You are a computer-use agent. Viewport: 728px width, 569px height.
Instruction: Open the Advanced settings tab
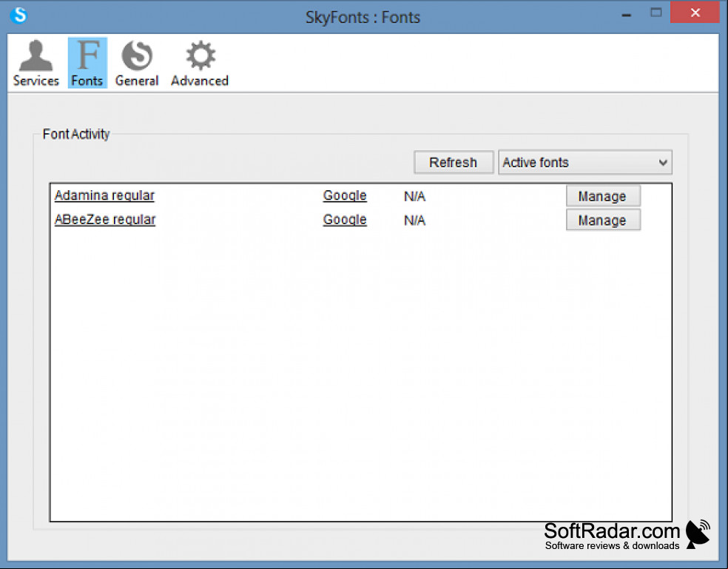pyautogui.click(x=200, y=63)
